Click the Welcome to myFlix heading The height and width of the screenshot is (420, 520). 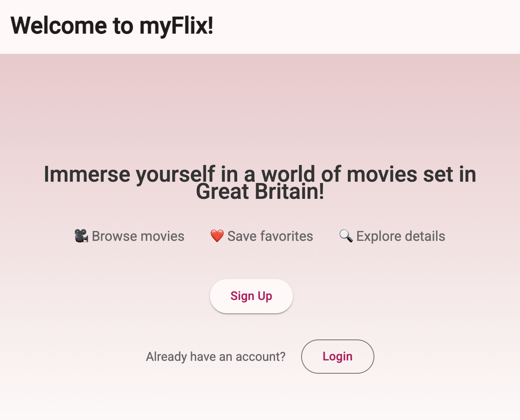112,26
